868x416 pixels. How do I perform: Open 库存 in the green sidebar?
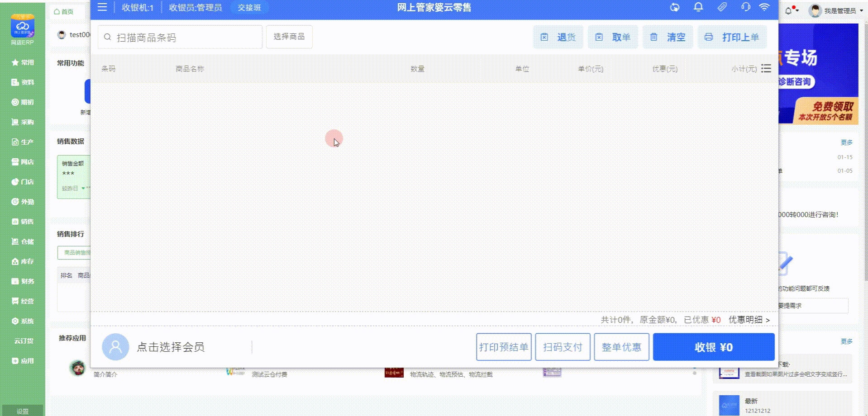click(x=23, y=261)
